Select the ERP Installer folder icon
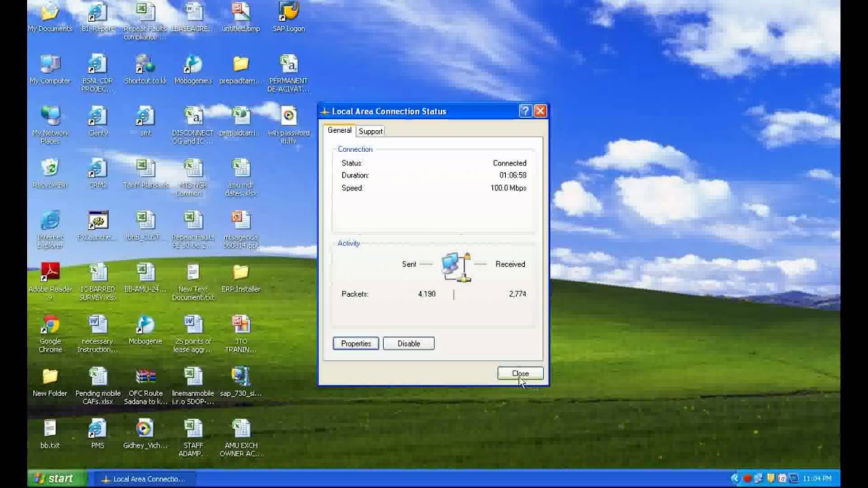This screenshot has height=488, width=868. (x=241, y=278)
